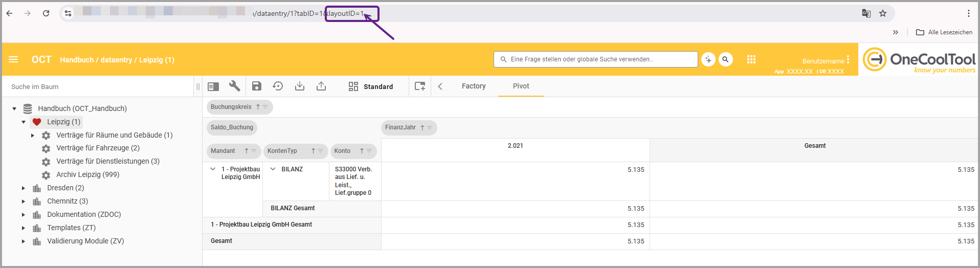The image size is (980, 268).
Task: Expand the Dresden (2) tree node
Action: tap(24, 188)
